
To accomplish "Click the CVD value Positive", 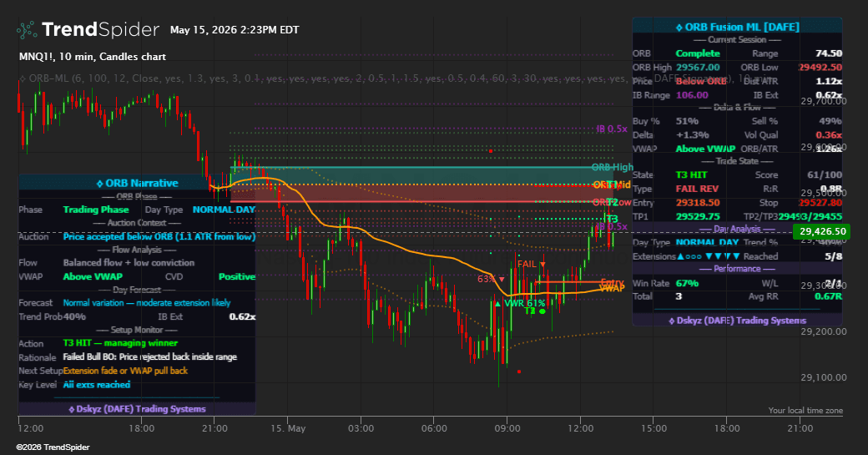I will (237, 277).
